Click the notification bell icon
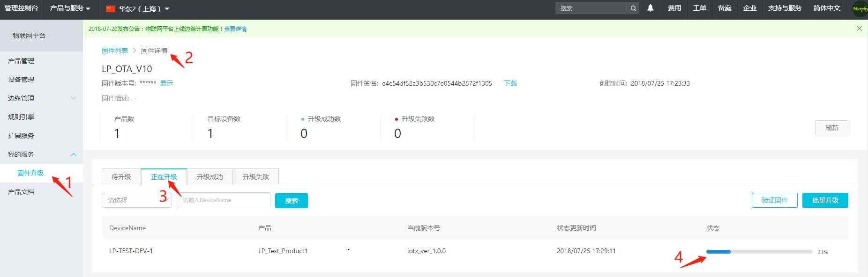The image size is (868, 277). click(650, 8)
